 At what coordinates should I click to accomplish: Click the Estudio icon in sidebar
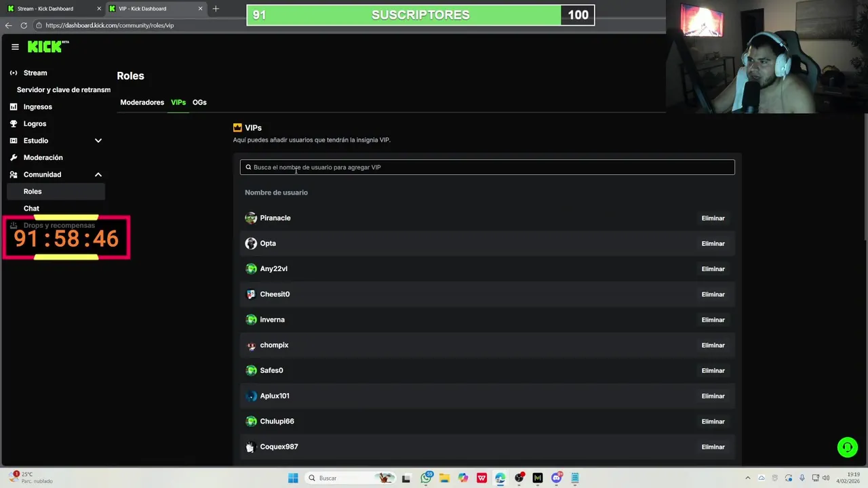(x=14, y=140)
